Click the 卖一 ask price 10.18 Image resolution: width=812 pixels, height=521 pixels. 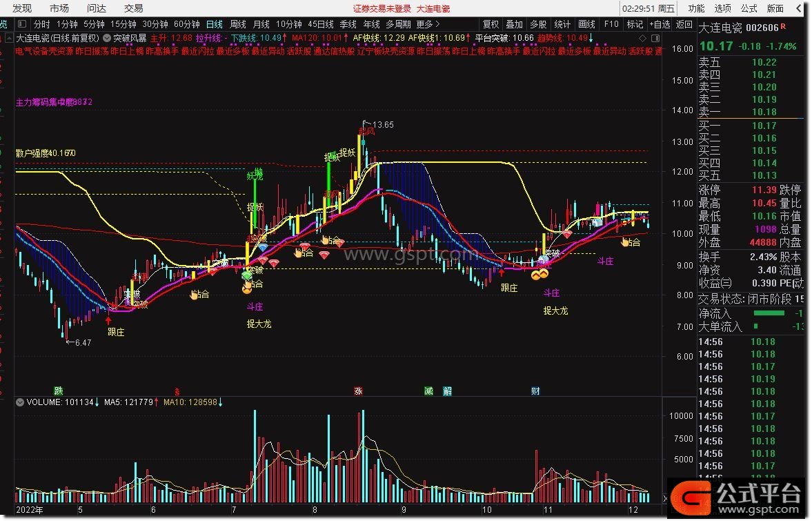(764, 112)
